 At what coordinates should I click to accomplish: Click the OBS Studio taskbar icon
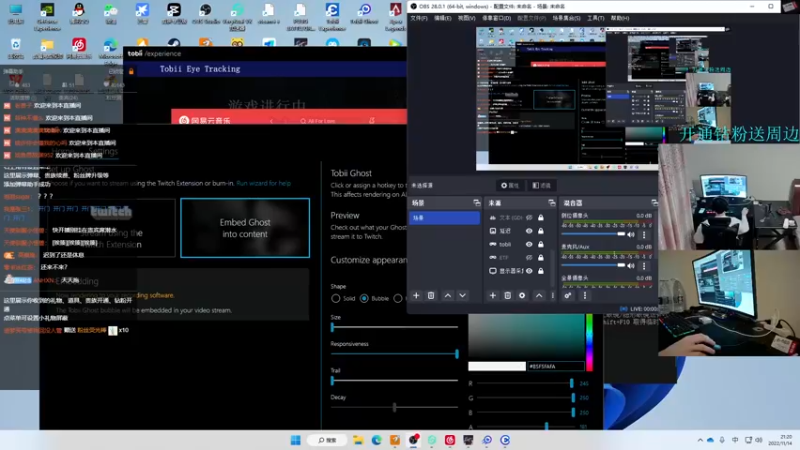coord(413,440)
